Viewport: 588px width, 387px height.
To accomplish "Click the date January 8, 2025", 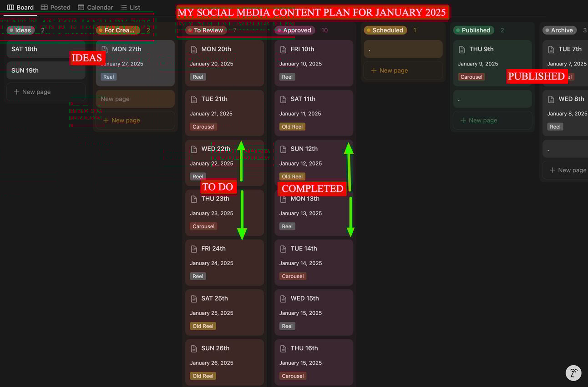I will (x=567, y=114).
